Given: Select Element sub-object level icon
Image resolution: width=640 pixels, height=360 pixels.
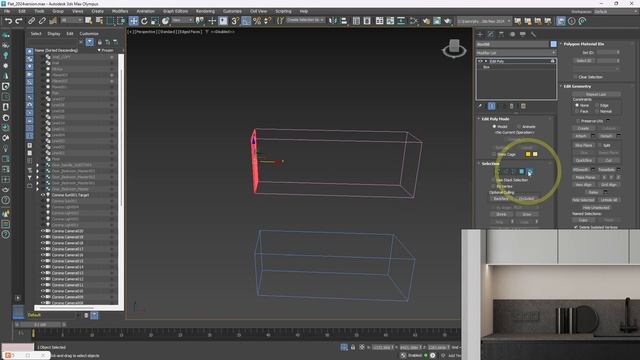Looking at the screenshot, I should [530, 171].
